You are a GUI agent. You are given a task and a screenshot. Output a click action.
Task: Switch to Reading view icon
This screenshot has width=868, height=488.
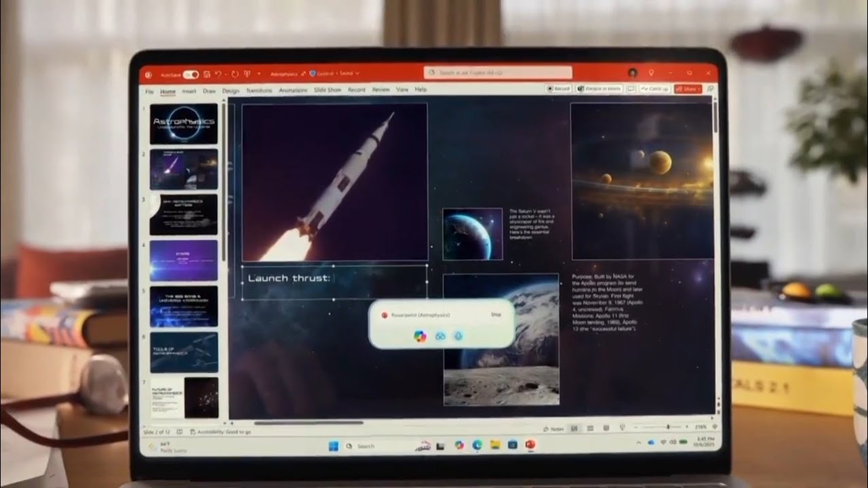(606, 428)
